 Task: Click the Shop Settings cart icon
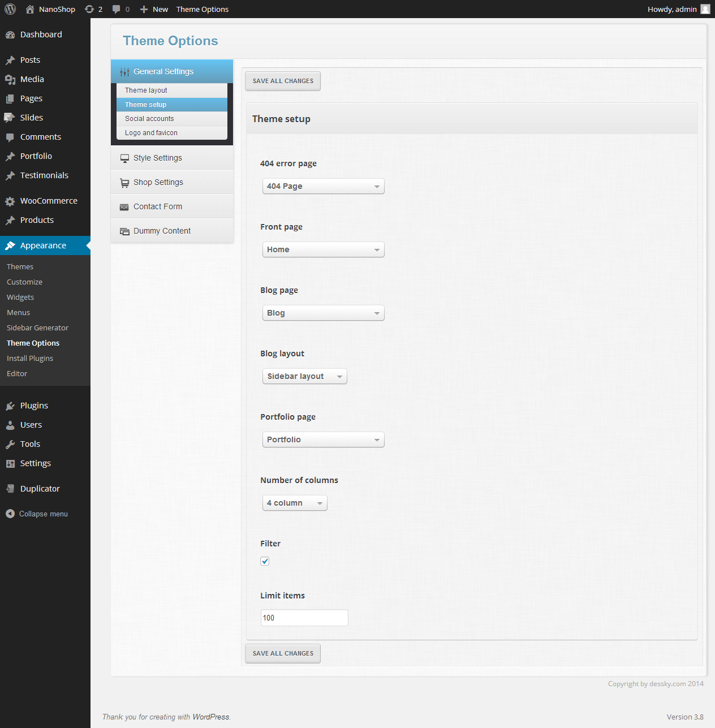pos(124,183)
